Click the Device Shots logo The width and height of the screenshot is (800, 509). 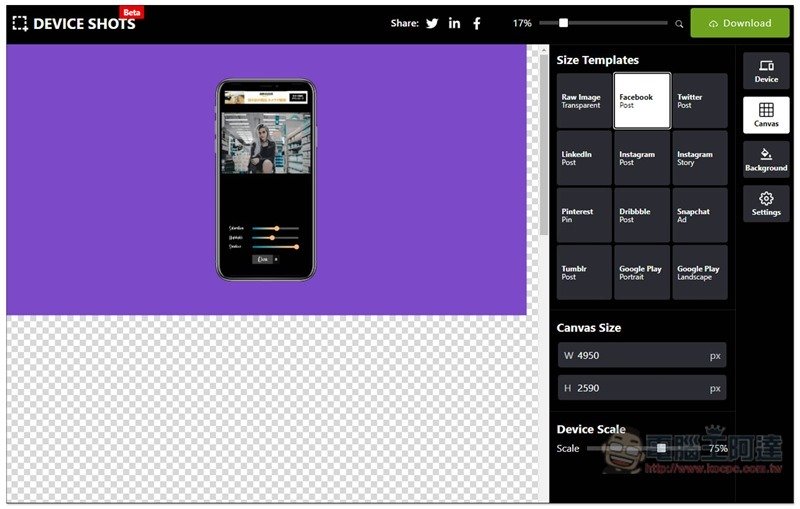pyautogui.click(x=74, y=23)
